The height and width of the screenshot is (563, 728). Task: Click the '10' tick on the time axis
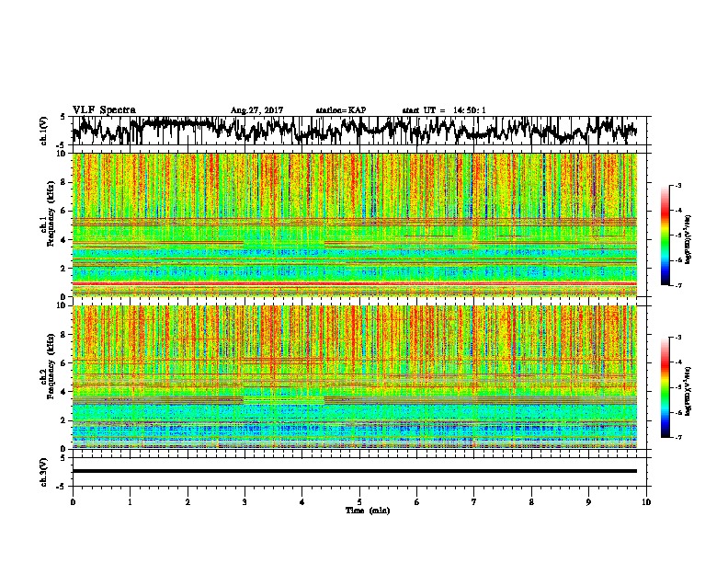click(x=646, y=501)
